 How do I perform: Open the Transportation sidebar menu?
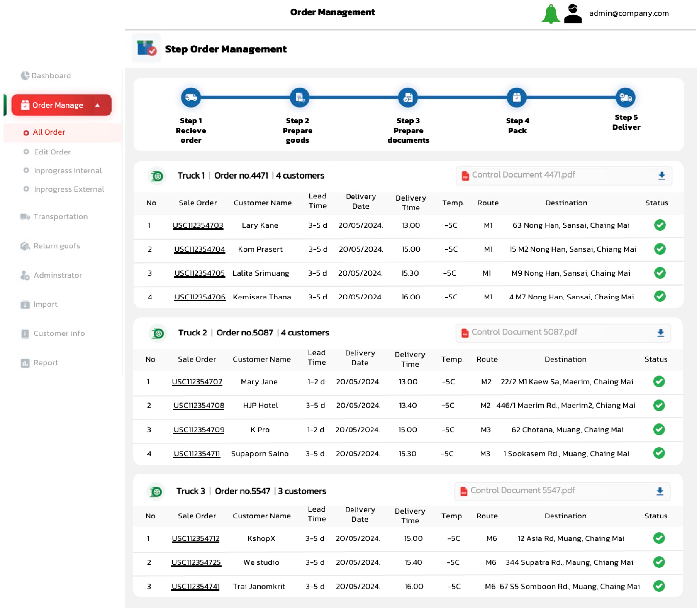click(x=60, y=216)
